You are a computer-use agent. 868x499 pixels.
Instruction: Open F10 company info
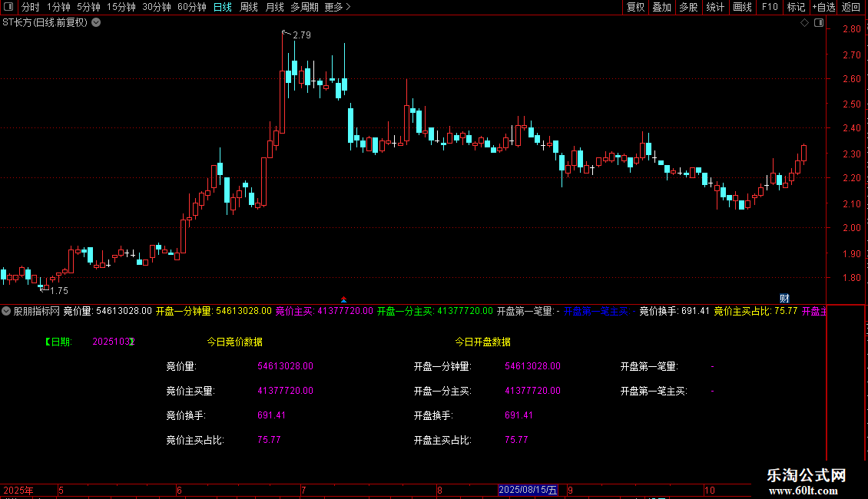770,7
